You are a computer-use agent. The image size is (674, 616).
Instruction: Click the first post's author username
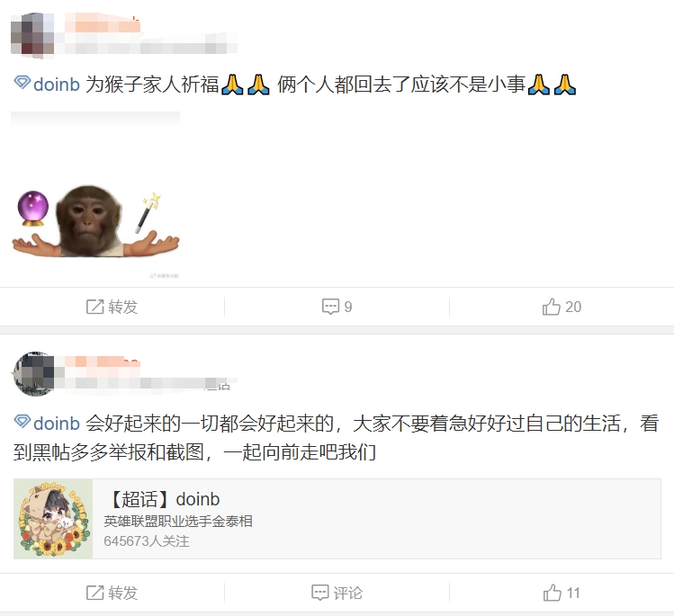pos(103,22)
